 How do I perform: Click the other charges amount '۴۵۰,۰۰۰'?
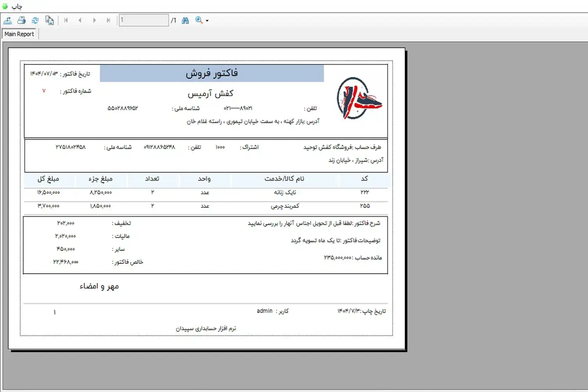click(x=65, y=249)
